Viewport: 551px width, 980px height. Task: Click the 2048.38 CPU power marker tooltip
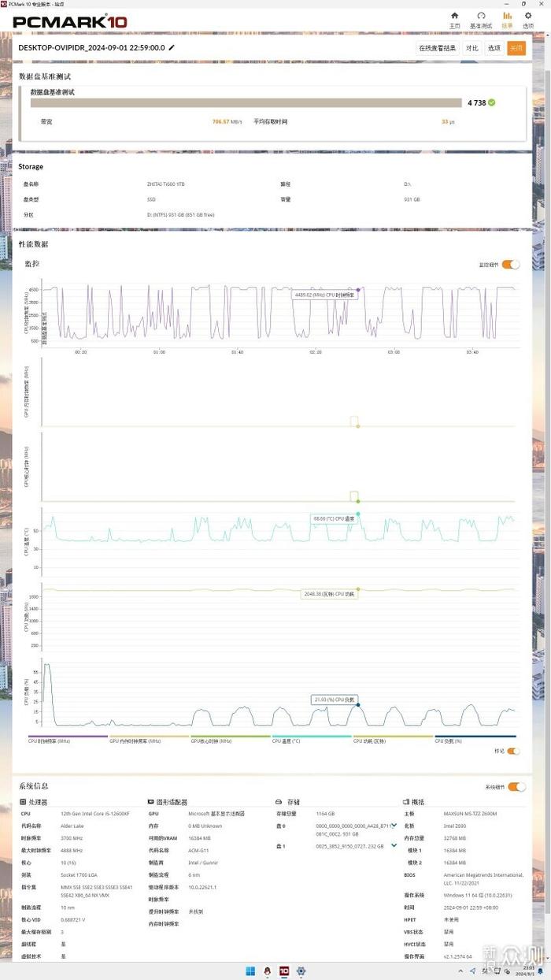pos(328,594)
